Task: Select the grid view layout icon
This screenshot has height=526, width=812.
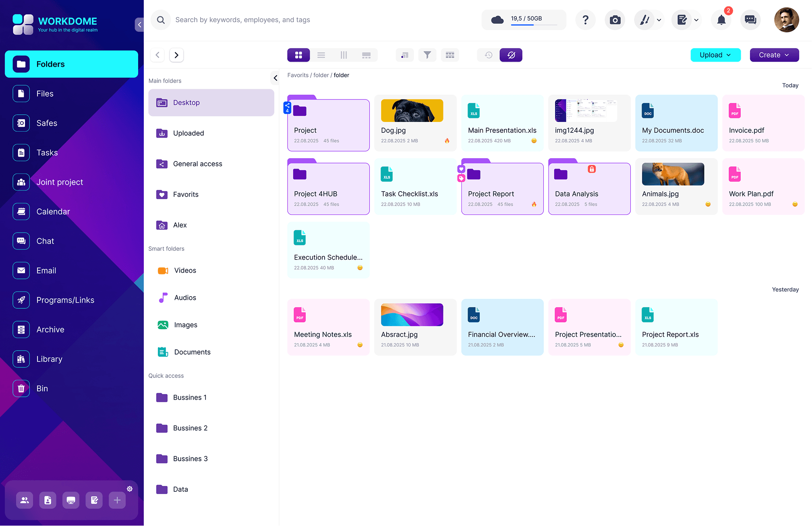Action: [x=298, y=55]
